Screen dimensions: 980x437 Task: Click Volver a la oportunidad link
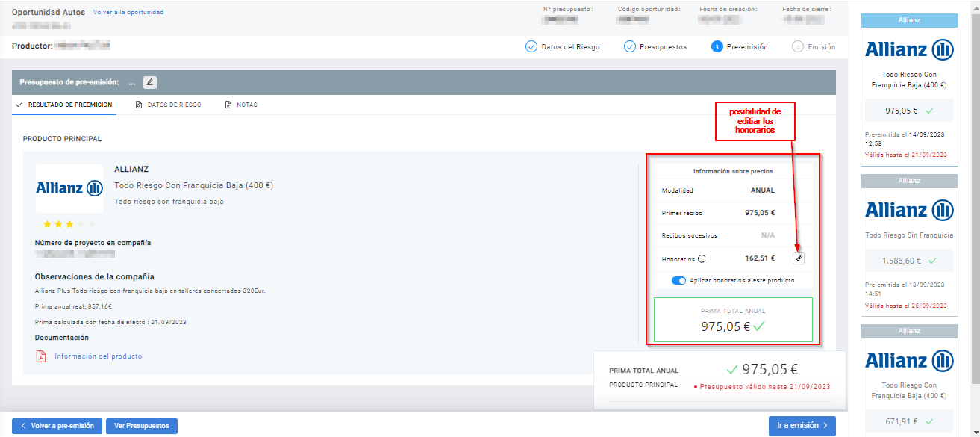[128, 13]
